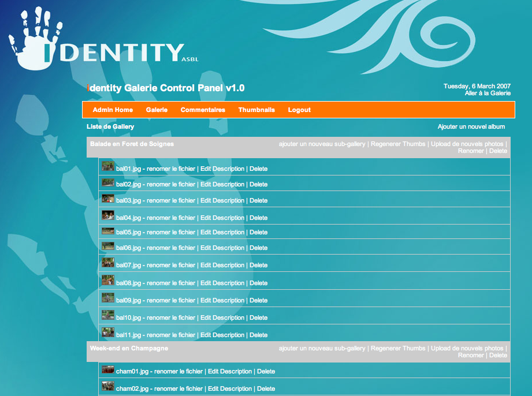
Task: Delete bal05.jpg
Action: 259,232
